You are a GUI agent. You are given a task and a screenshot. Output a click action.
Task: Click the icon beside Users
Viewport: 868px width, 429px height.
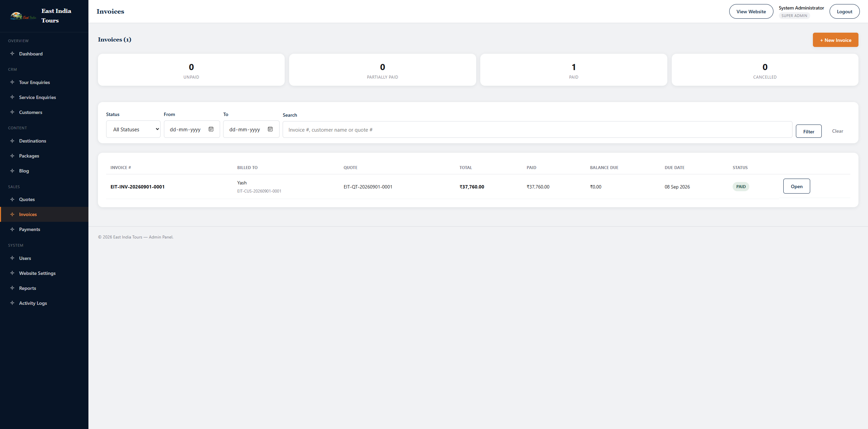[12, 258]
